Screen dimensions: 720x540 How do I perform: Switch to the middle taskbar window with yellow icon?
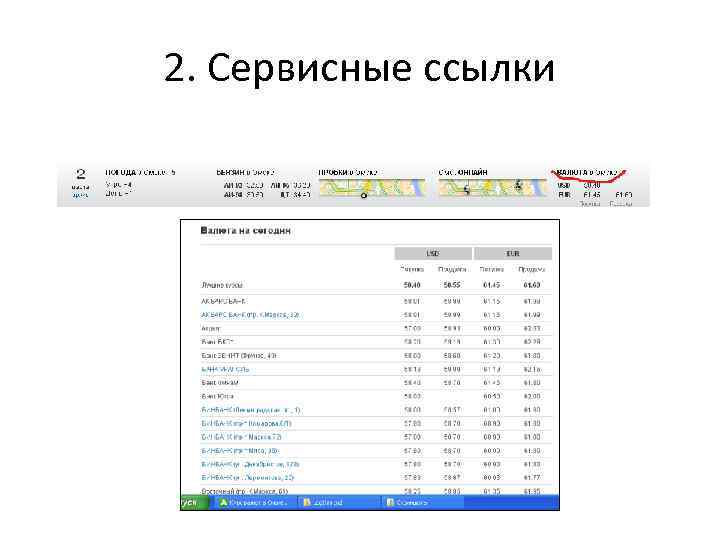tap(338, 502)
